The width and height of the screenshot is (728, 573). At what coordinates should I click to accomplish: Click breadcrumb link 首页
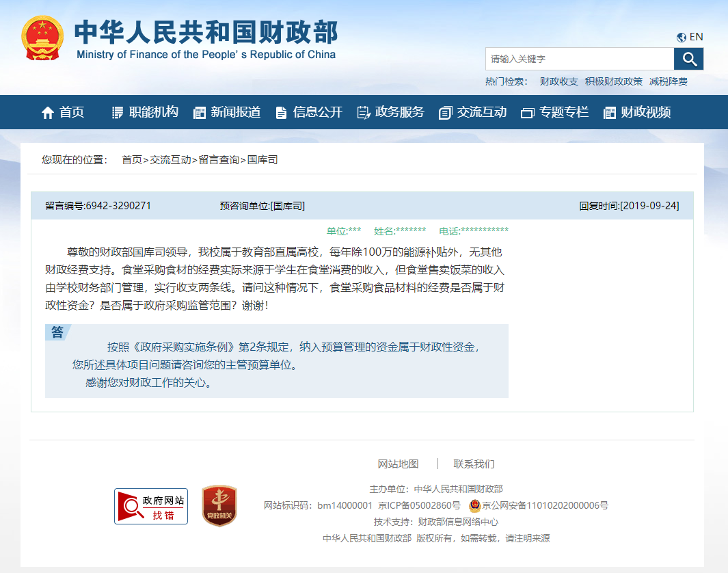[132, 160]
